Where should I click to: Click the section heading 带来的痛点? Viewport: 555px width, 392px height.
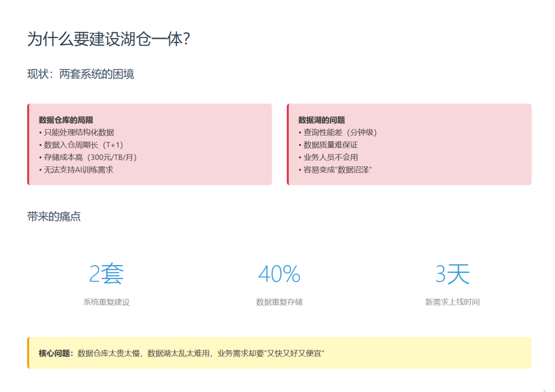54,216
